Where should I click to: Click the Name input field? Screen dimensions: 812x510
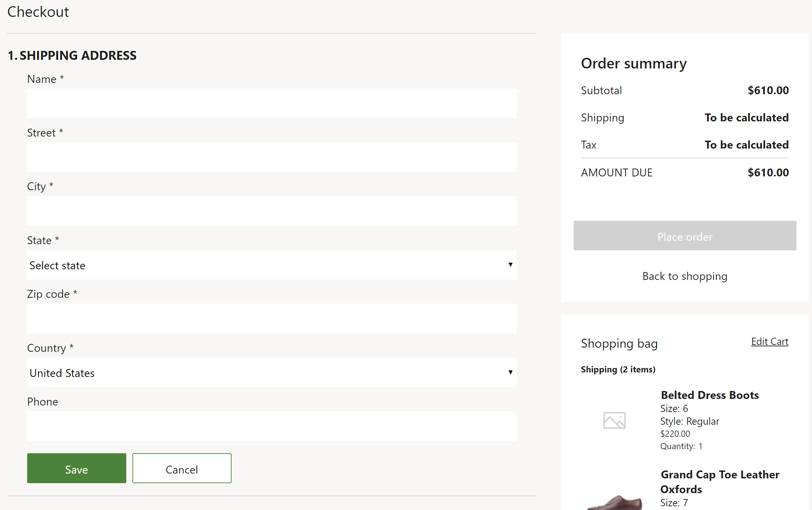click(272, 103)
